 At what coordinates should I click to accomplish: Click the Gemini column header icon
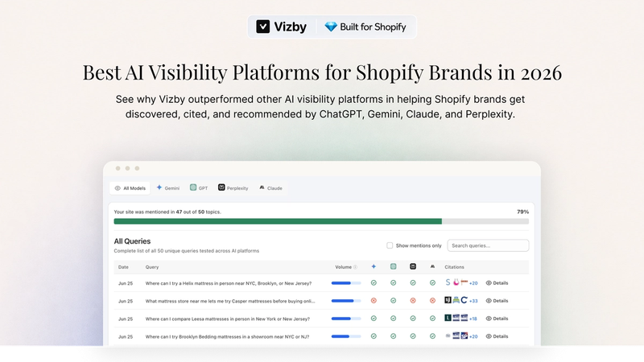pyautogui.click(x=374, y=267)
